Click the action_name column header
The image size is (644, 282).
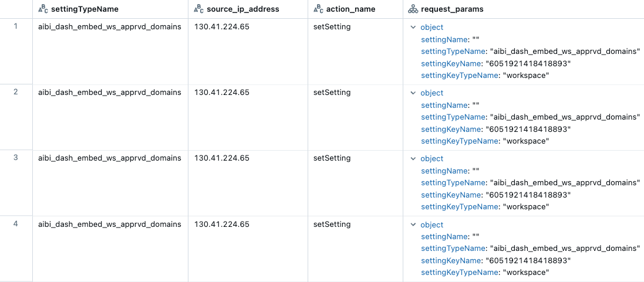pos(350,9)
